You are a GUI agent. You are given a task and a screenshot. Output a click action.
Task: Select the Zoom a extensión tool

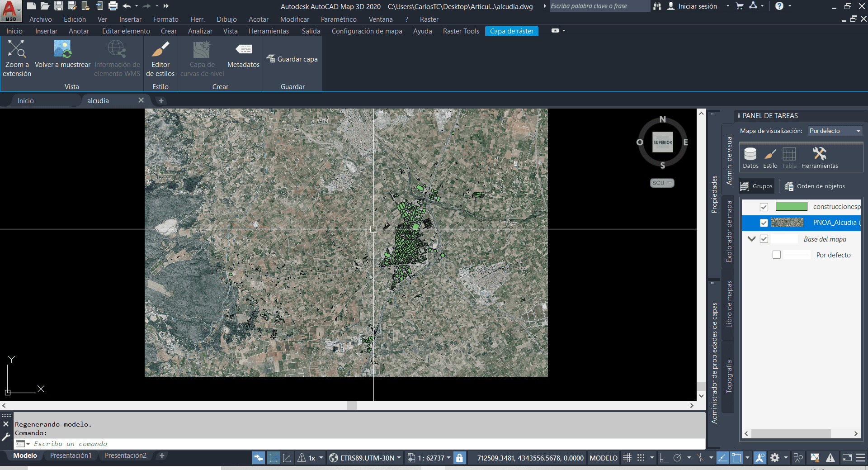click(16, 58)
